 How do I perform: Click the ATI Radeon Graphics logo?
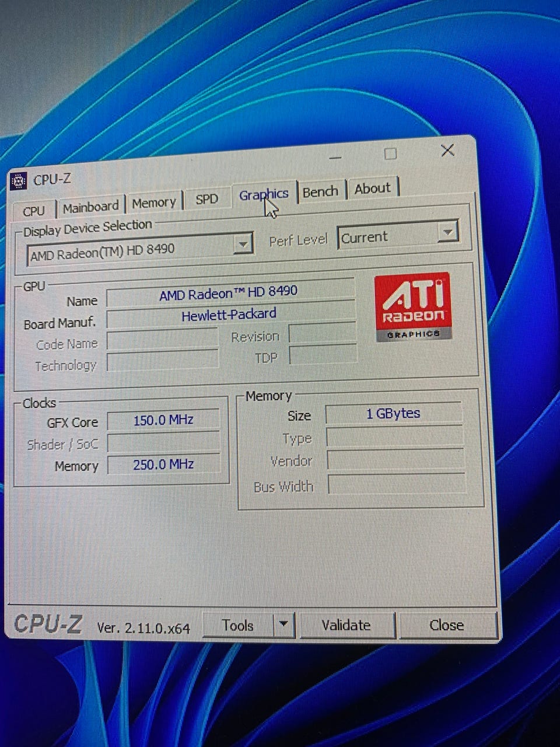413,306
